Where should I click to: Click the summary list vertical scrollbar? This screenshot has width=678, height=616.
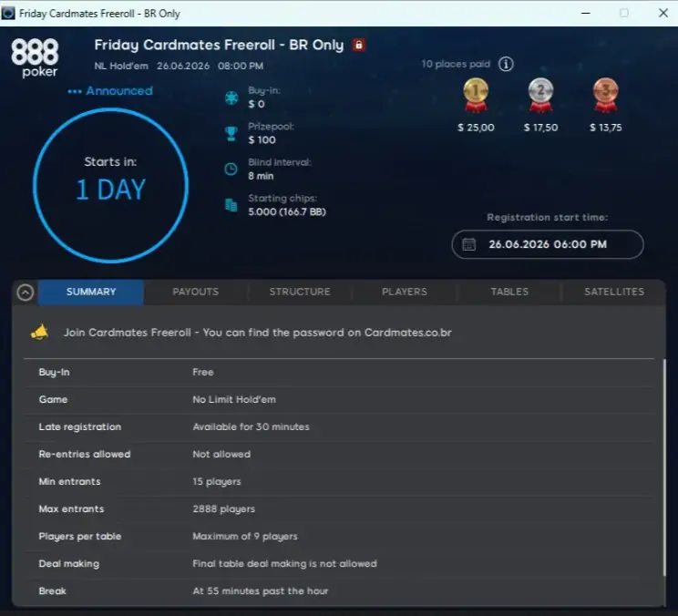coord(664,467)
